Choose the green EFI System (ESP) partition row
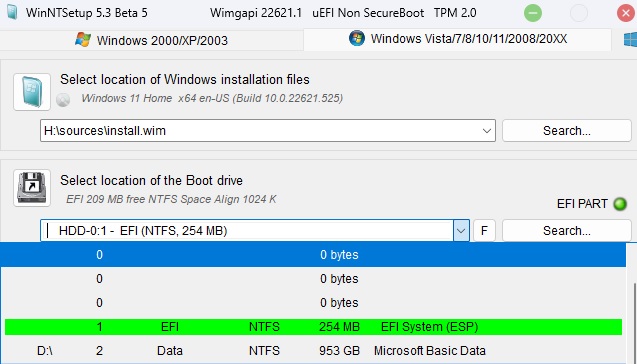The image size is (637, 364). (313, 327)
